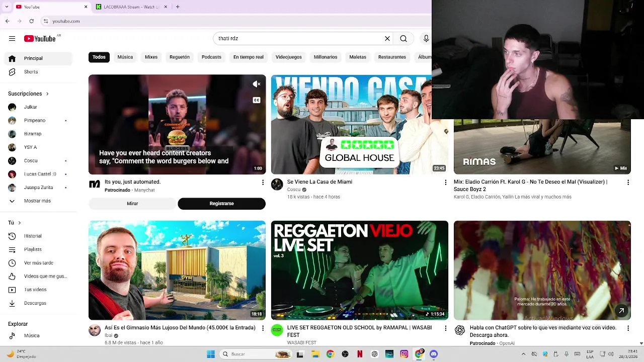Open the Ibai gym video thumbnail
The image size is (644, 362).
coord(177,270)
